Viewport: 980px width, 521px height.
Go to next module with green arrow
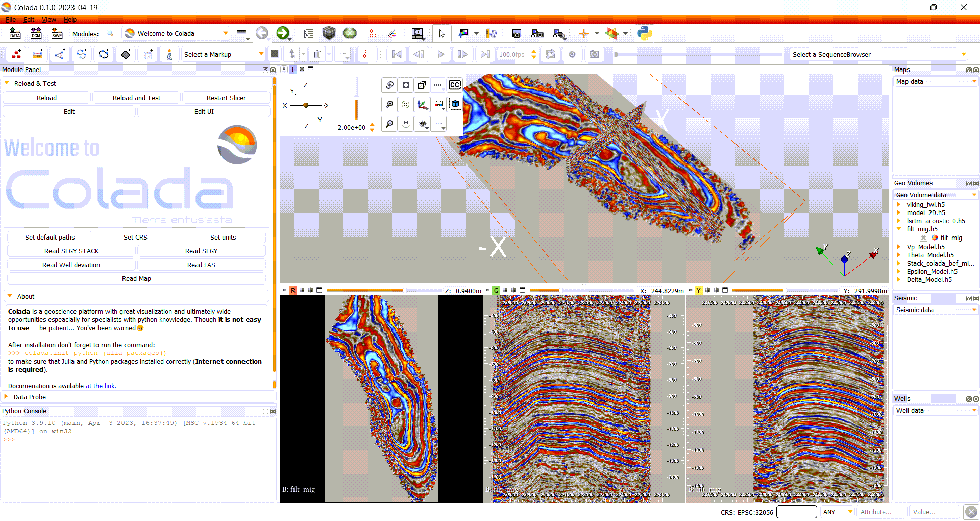click(x=283, y=33)
